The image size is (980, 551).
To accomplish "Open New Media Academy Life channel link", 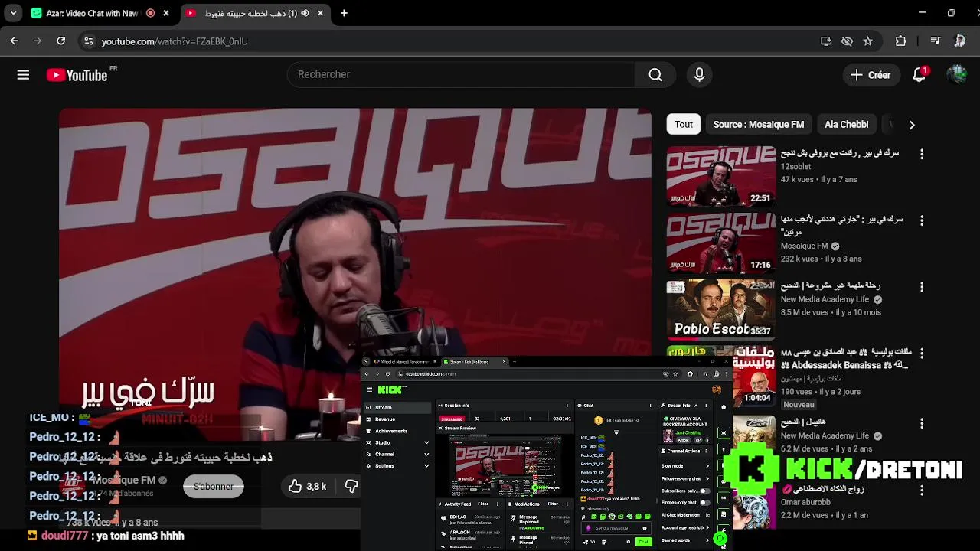I will (825, 299).
